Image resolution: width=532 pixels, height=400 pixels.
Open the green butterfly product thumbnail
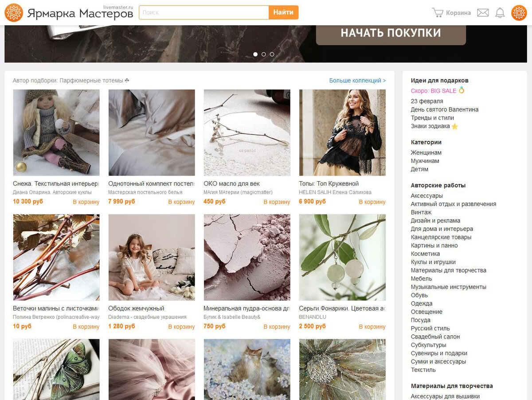56,369
